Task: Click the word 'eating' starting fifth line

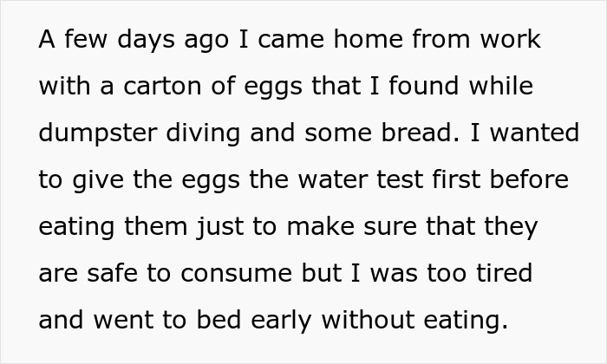Action: 79,227
